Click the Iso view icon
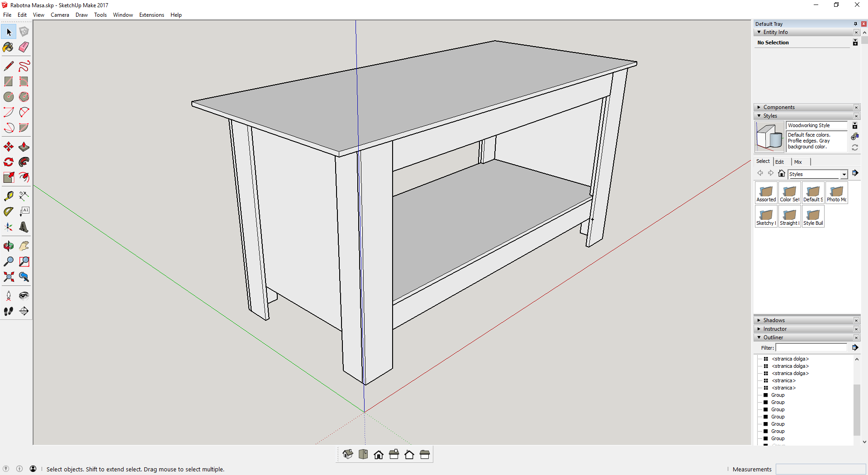868x475 pixels. tap(348, 454)
